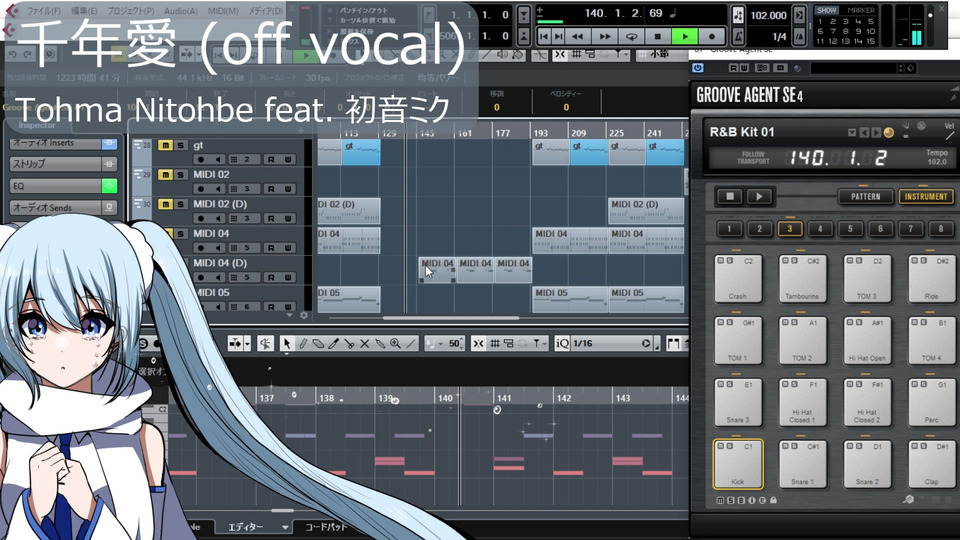Select marker number 7 in transport

[832, 31]
